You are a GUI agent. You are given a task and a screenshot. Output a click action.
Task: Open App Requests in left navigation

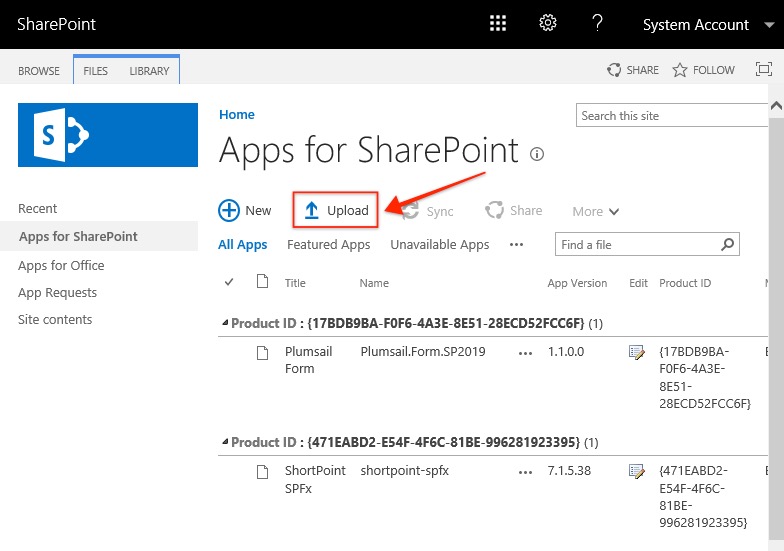[58, 292]
